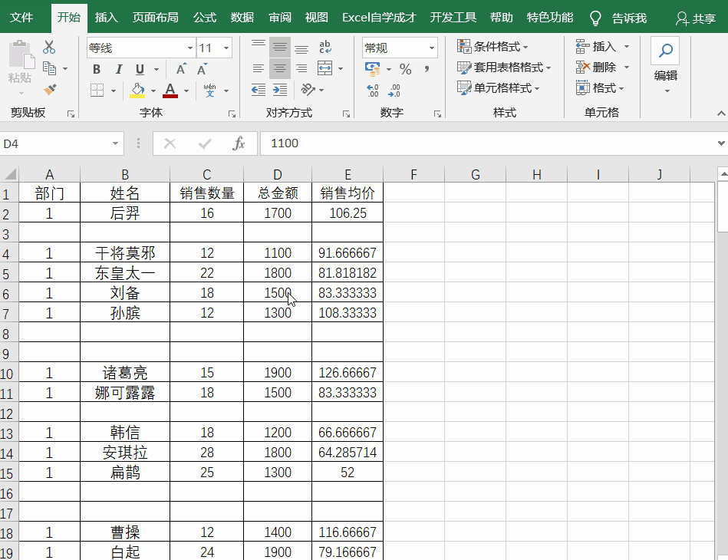Expand fill color dropdown arrow

153,91
